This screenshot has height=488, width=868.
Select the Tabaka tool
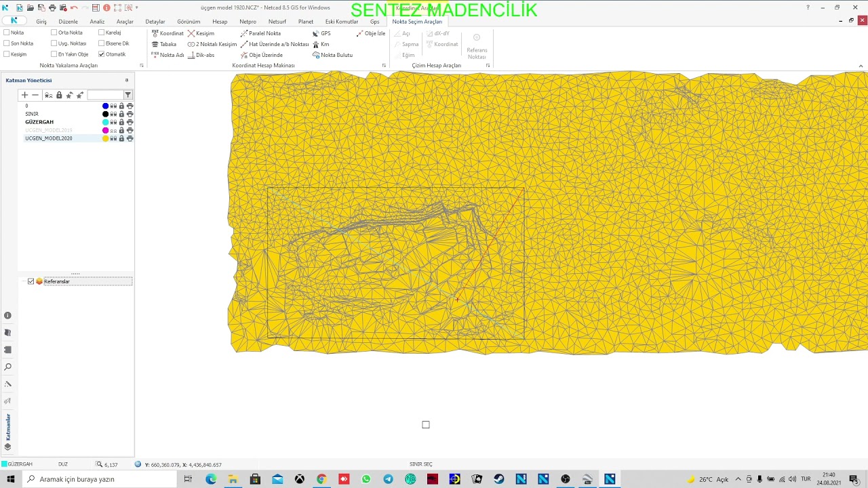point(164,44)
